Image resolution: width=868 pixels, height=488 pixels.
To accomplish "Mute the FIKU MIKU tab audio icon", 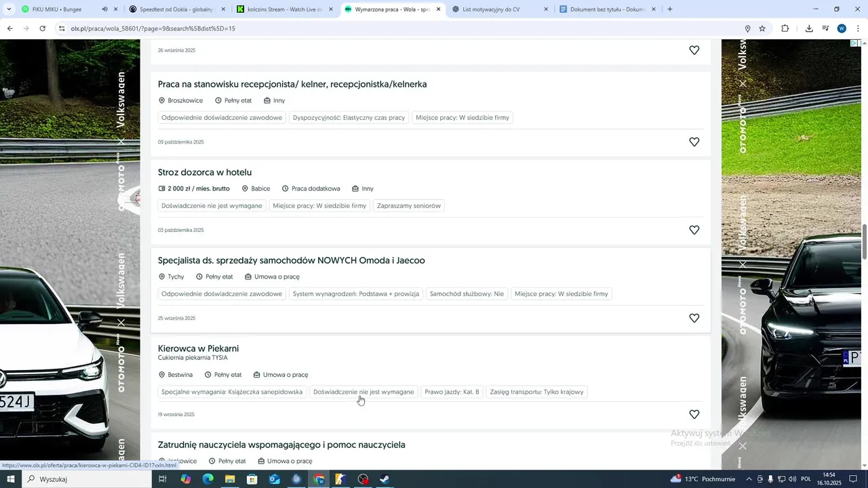I will click(104, 9).
